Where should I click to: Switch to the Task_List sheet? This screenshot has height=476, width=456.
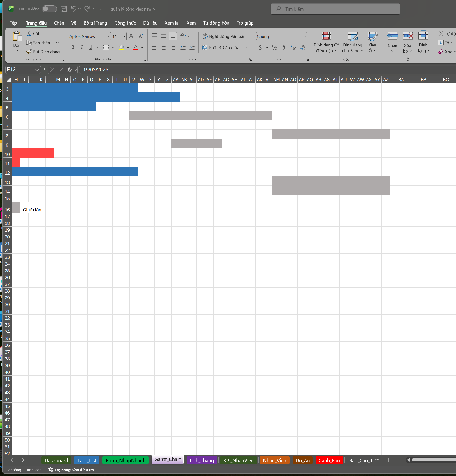click(87, 460)
